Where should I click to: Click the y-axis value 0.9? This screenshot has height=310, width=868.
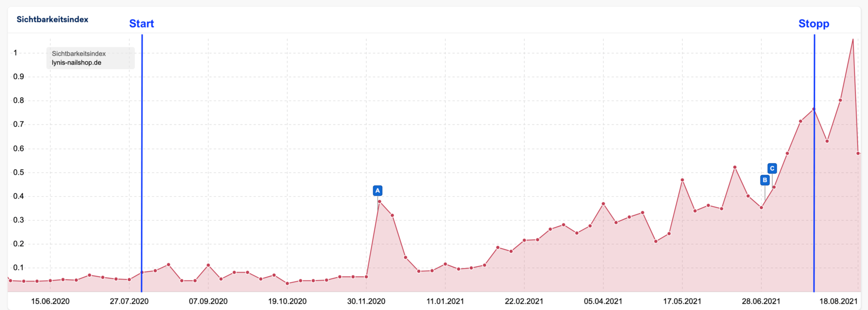19,76
